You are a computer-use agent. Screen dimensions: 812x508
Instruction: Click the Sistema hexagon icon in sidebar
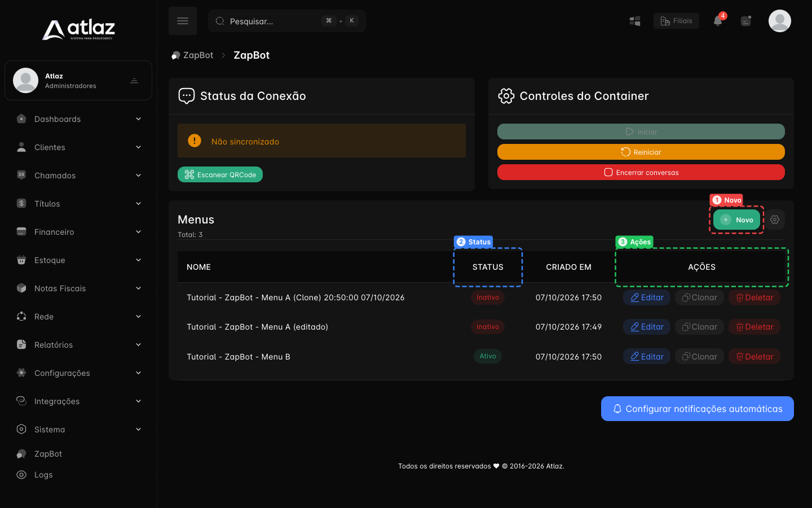[x=21, y=429]
